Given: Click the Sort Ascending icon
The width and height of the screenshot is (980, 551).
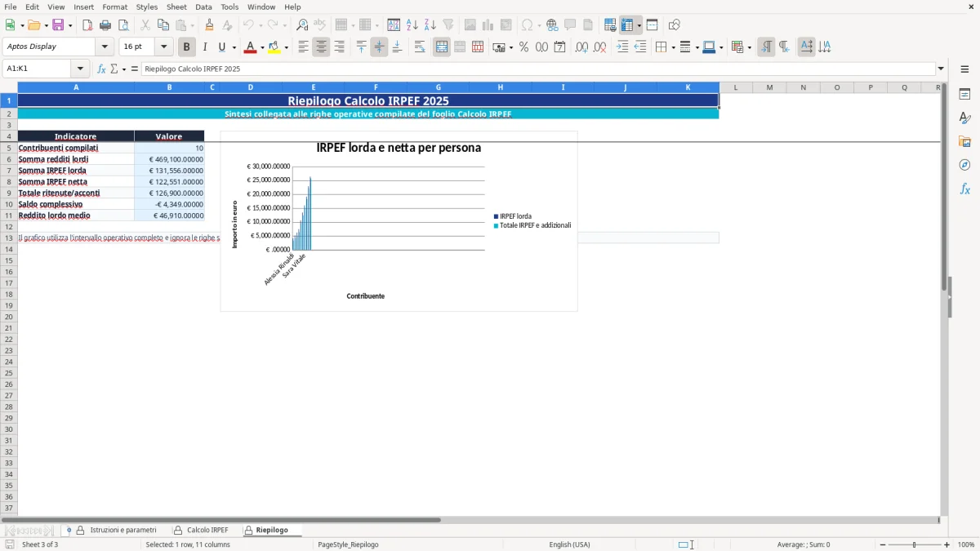Looking at the screenshot, I should 412,25.
